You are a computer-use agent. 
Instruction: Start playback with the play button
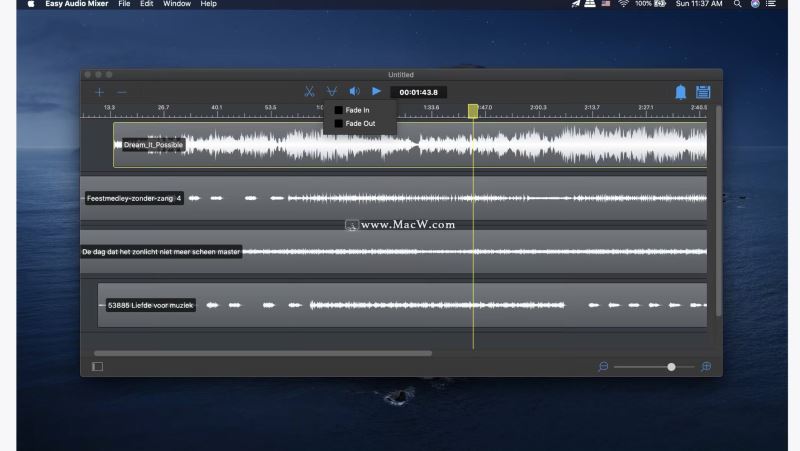[376, 91]
